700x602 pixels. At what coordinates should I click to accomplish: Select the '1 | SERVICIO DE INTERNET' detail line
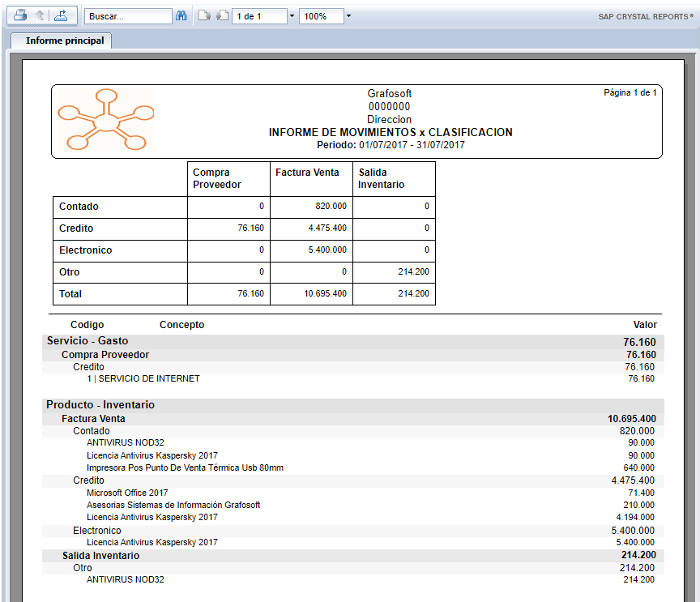[143, 378]
